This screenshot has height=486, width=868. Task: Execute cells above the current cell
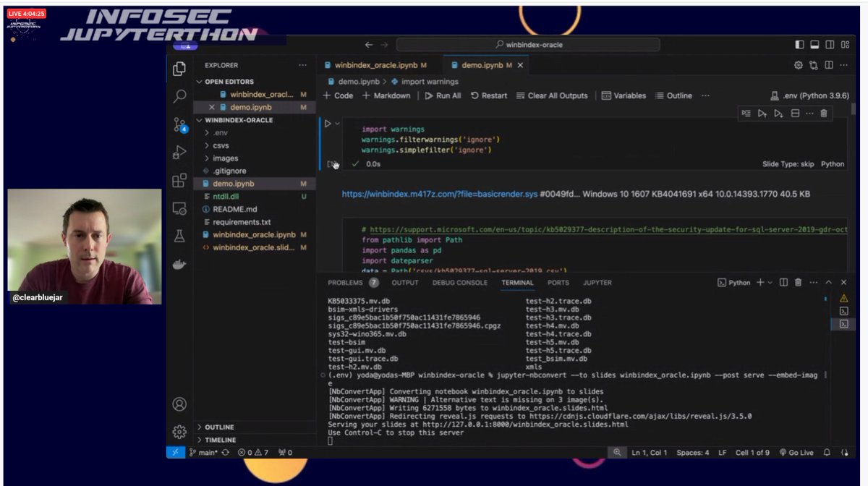[x=762, y=114]
